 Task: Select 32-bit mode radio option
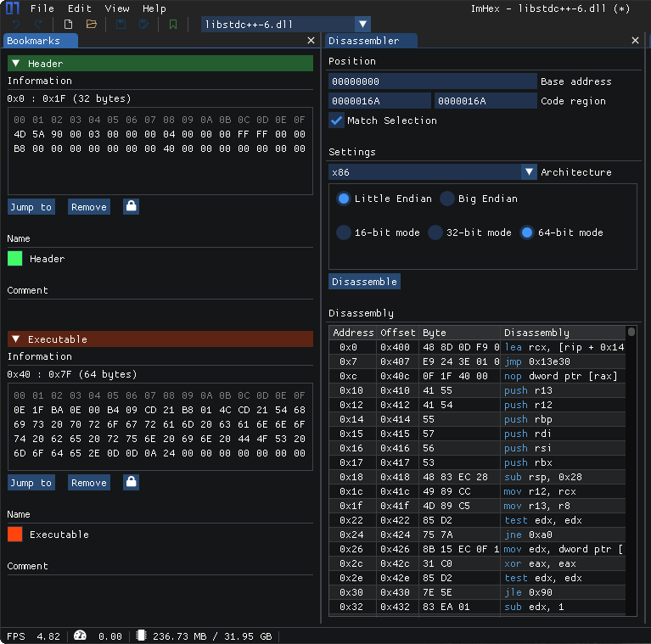[435, 232]
